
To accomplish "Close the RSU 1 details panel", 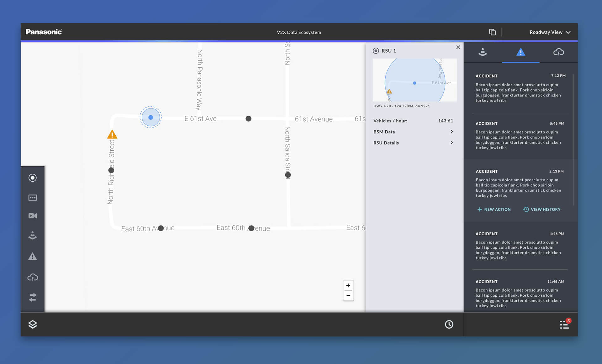I will tap(458, 47).
